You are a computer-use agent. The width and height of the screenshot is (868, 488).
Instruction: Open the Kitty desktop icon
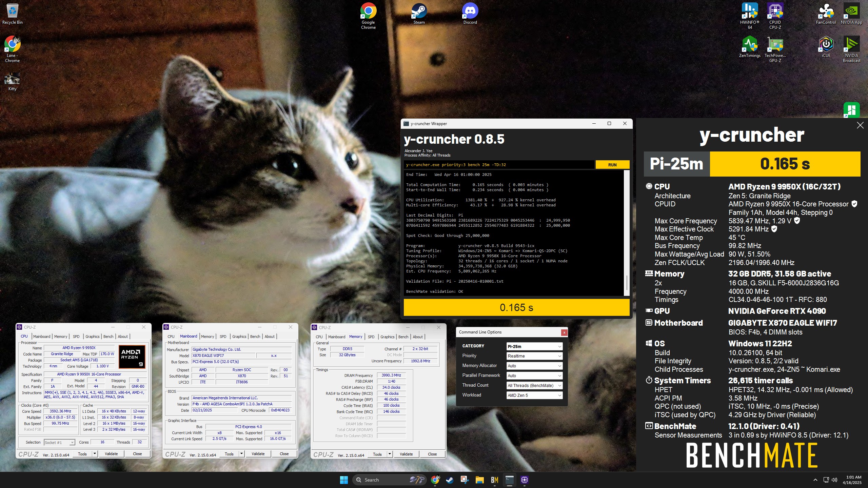(12, 82)
